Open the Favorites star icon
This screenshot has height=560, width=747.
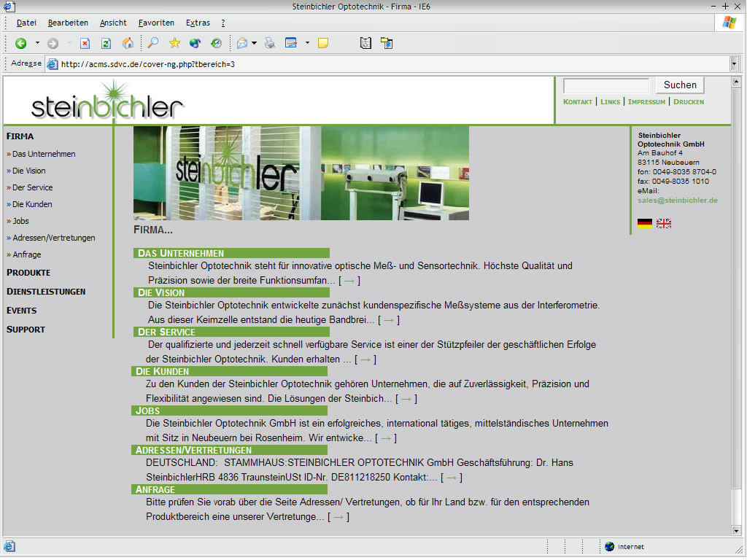174,43
